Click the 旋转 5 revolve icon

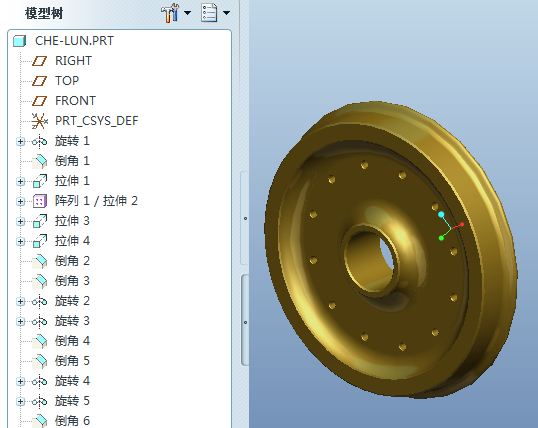click(39, 401)
